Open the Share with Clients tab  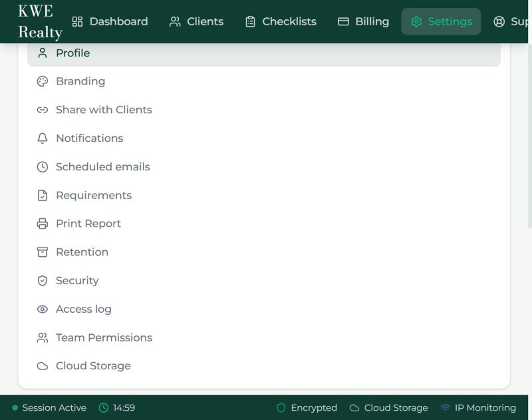(x=264, y=110)
